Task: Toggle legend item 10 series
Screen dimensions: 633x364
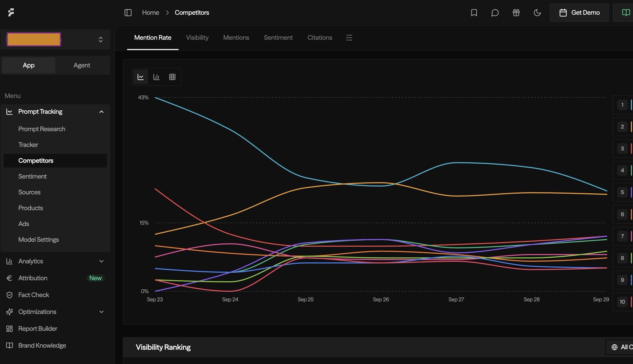Action: coord(623,302)
